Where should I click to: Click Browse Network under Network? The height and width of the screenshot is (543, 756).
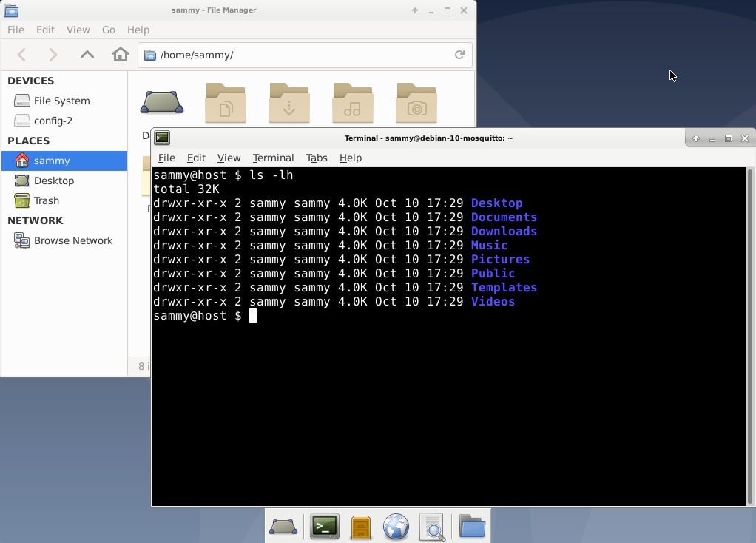click(x=72, y=240)
